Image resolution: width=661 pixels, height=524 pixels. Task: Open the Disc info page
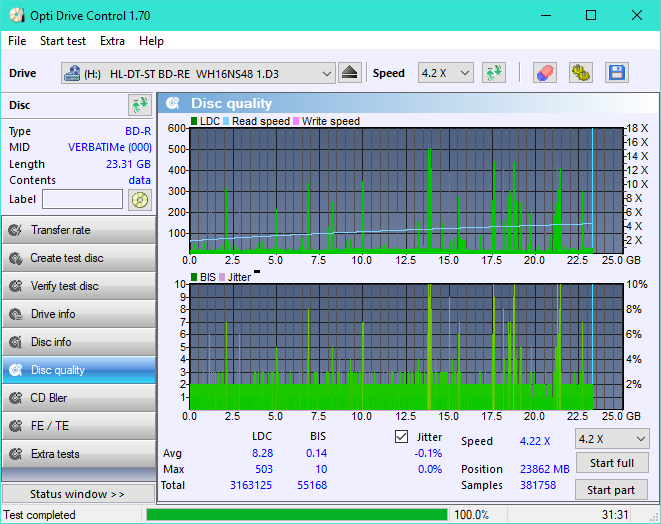(79, 342)
